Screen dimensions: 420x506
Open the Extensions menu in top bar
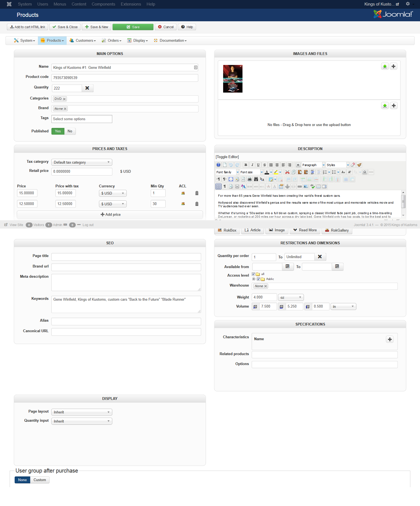pos(131,4)
